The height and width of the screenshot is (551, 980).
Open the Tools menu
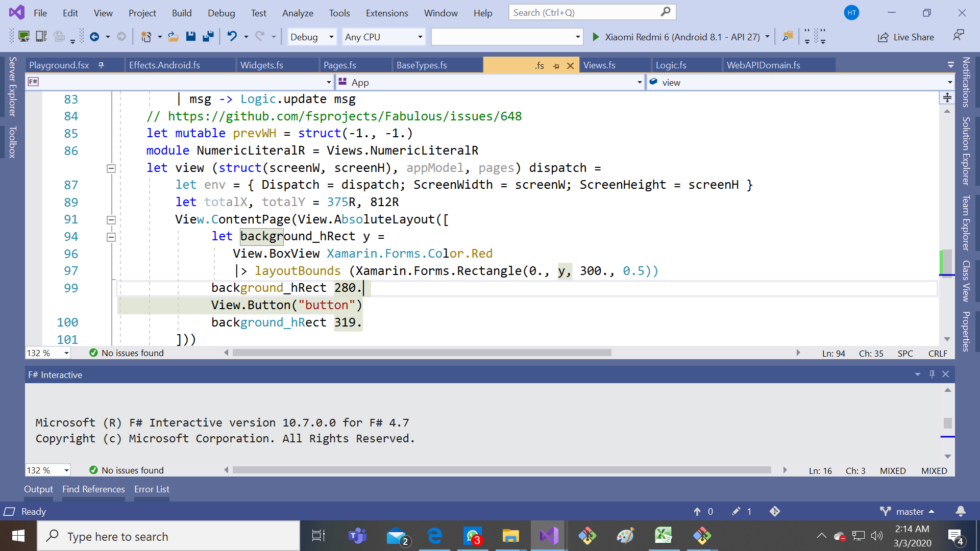[x=339, y=13]
